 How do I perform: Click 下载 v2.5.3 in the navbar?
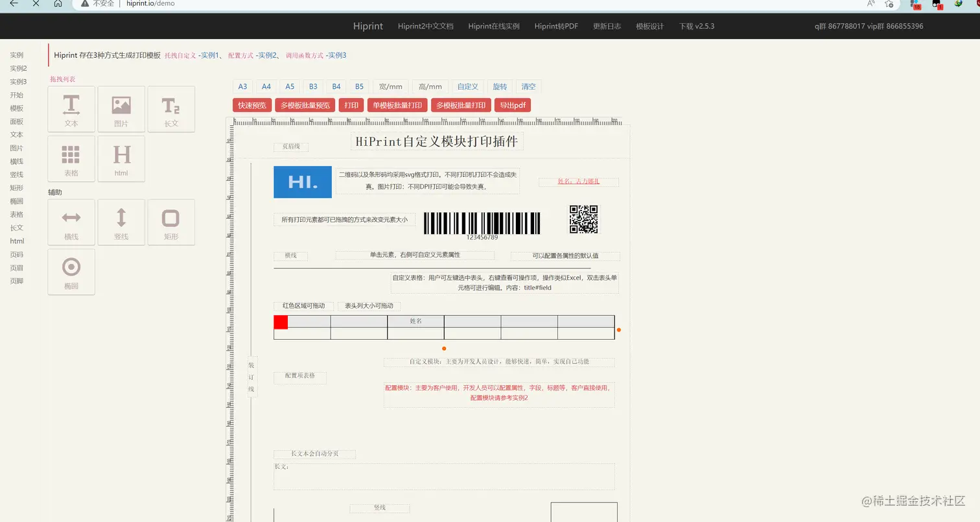[697, 26]
